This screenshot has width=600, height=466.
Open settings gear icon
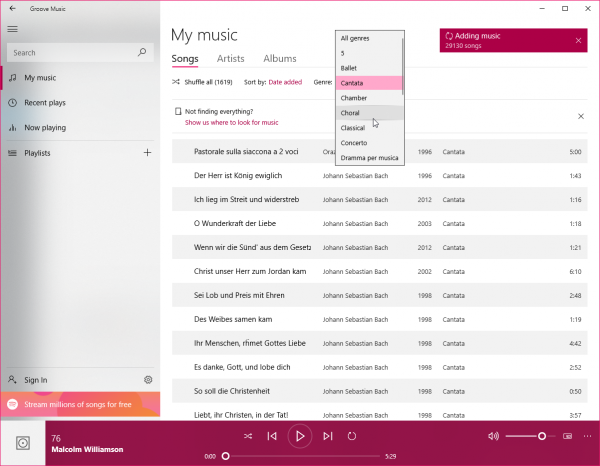pos(148,380)
